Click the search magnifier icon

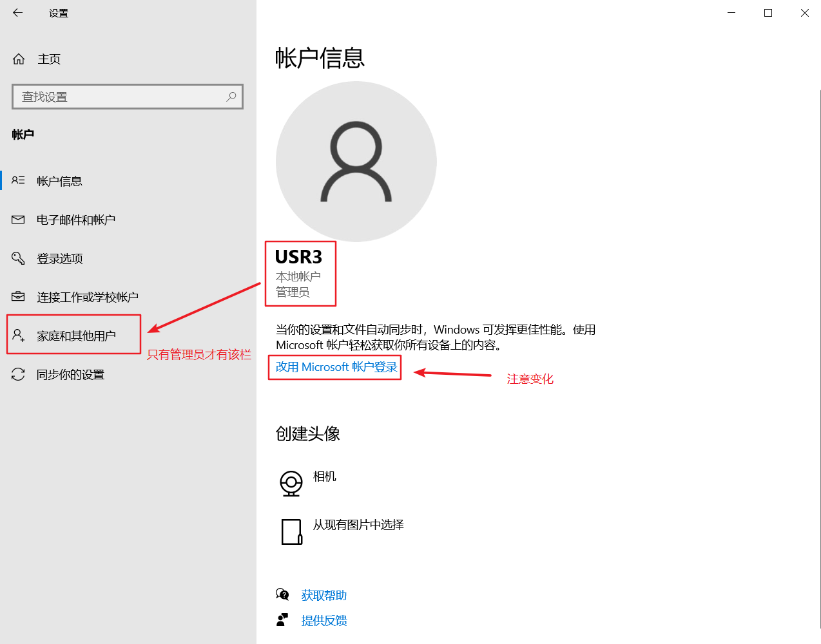coord(231,97)
